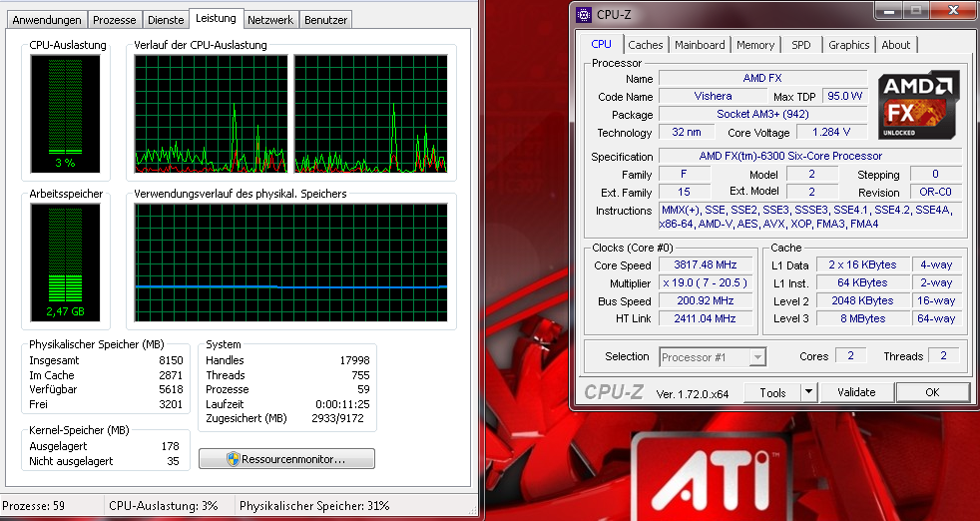Click the Technology value 32 nm
Image resolution: width=980 pixels, height=521 pixels.
687,132
